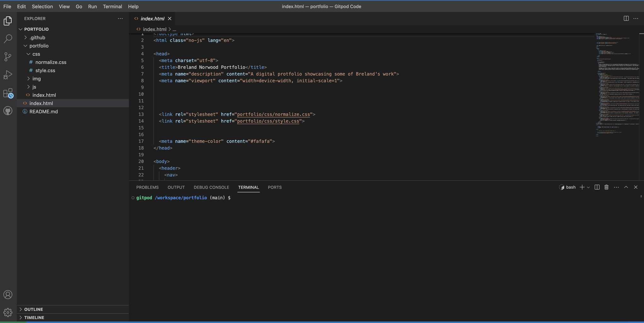The width and height of the screenshot is (644, 323).
Task: Open the Extensions view
Action: [x=8, y=93]
